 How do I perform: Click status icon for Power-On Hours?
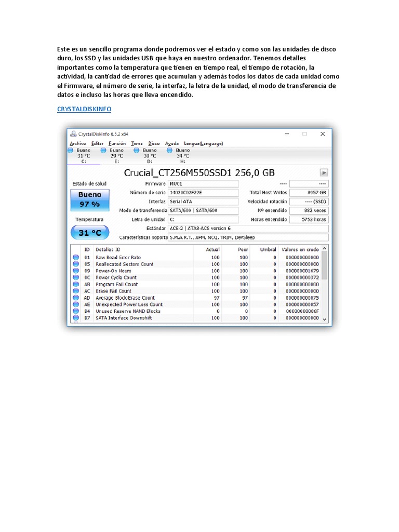click(x=76, y=271)
